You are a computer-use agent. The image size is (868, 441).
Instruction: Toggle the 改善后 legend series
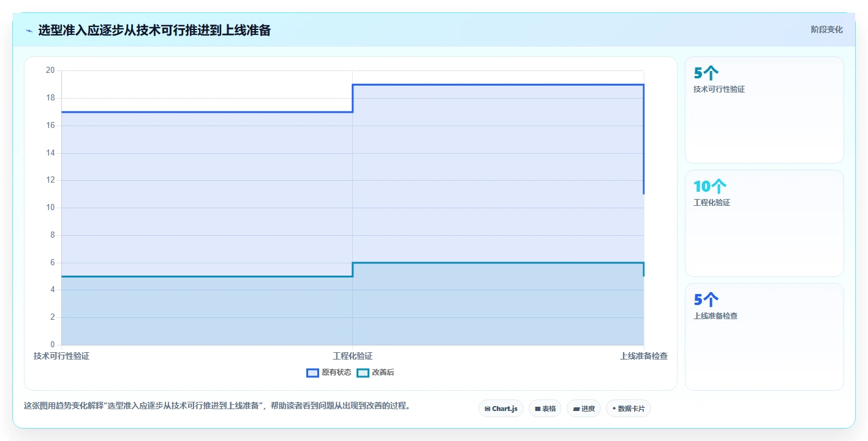pyautogui.click(x=376, y=372)
